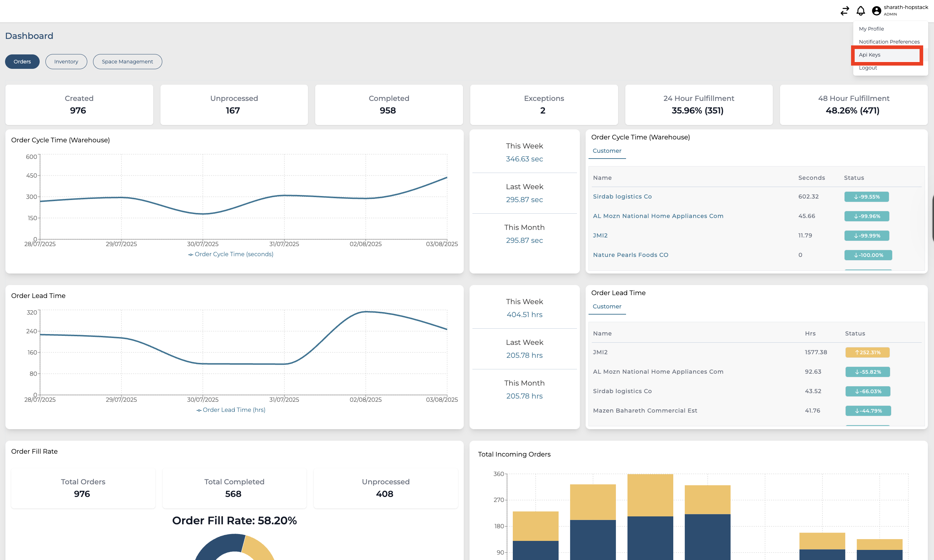Viewport: 934px width, 560px height.
Task: Select My Profile menu entry
Action: pos(871,29)
